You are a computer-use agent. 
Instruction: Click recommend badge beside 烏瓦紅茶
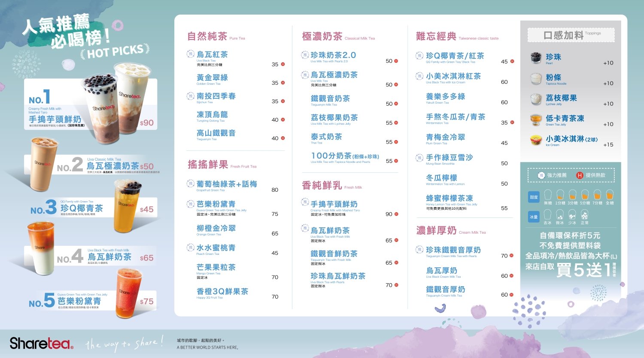(191, 54)
